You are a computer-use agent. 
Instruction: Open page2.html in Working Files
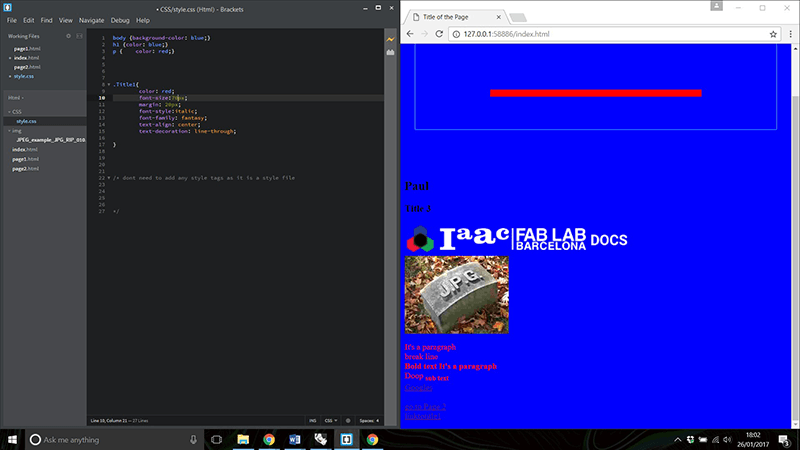[x=27, y=67]
